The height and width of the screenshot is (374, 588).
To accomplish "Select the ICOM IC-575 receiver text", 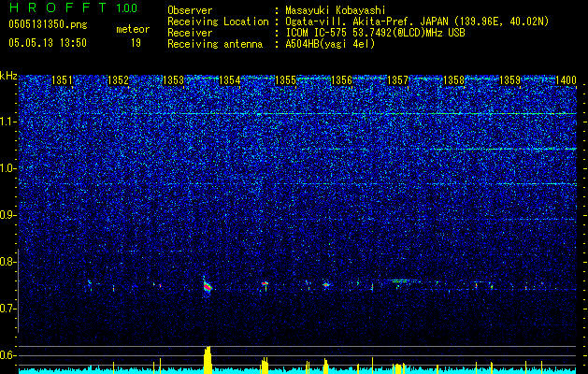I will 375,33.
